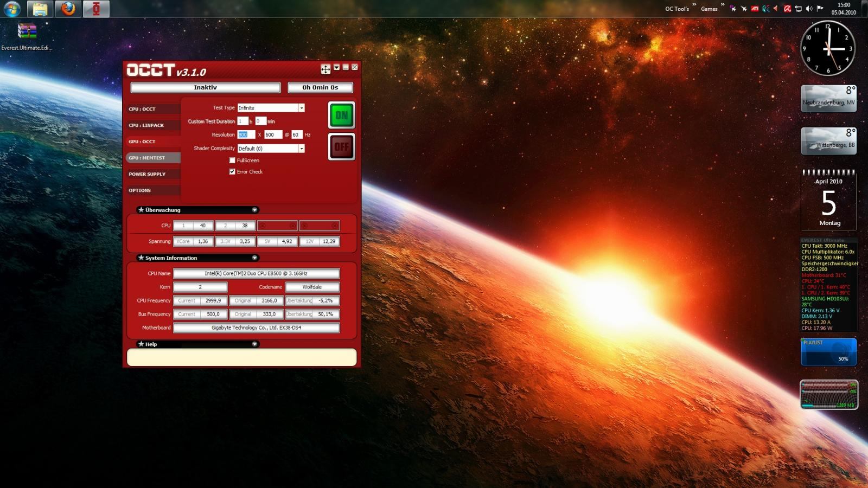
Task: Click the 0h 0min 0s timer display
Action: [320, 87]
